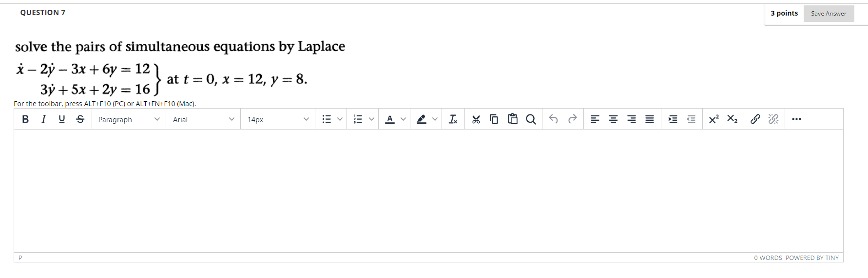Image resolution: width=868 pixels, height=278 pixels.
Task: Justify text alignment
Action: pyautogui.click(x=650, y=119)
